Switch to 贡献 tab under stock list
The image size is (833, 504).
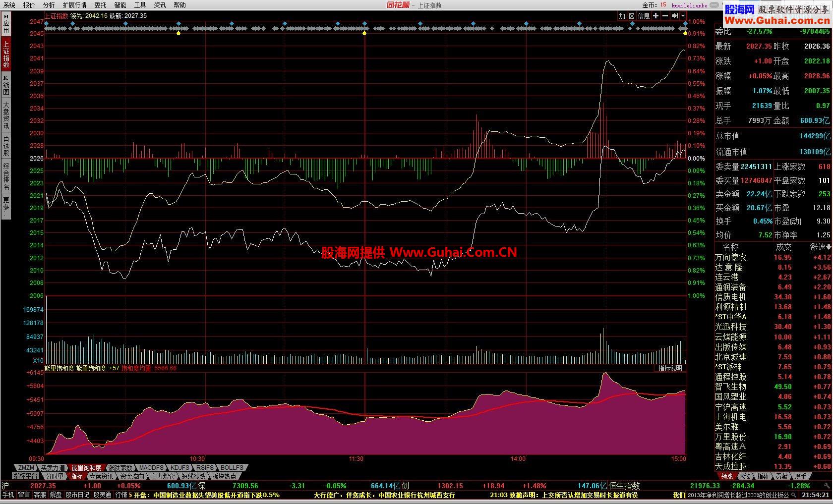tap(781, 476)
